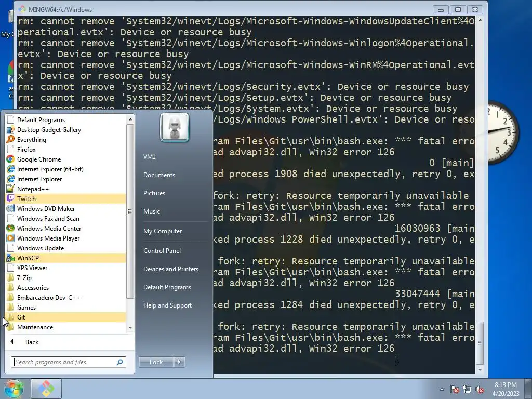Launch Desktop Gadget Gallery icon
This screenshot has width=532, height=399.
pos(10,129)
